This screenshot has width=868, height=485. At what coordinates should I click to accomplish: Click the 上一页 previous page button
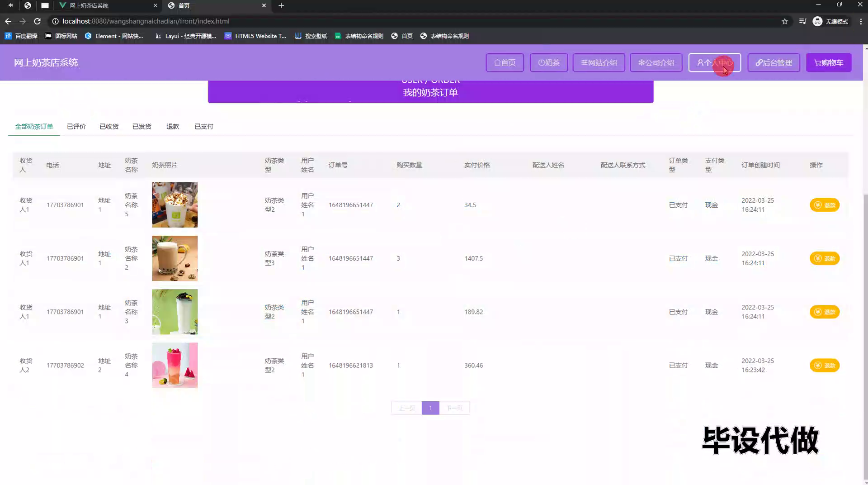click(406, 408)
